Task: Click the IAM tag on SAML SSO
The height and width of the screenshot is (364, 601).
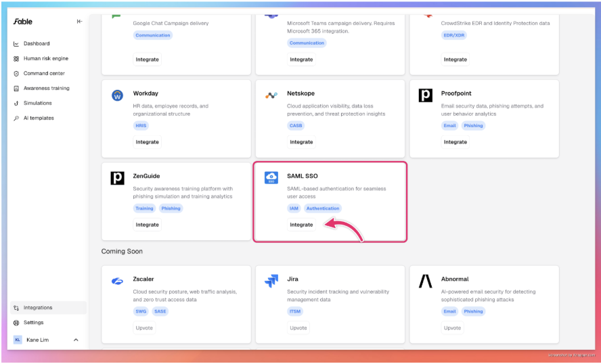Action: pos(294,208)
